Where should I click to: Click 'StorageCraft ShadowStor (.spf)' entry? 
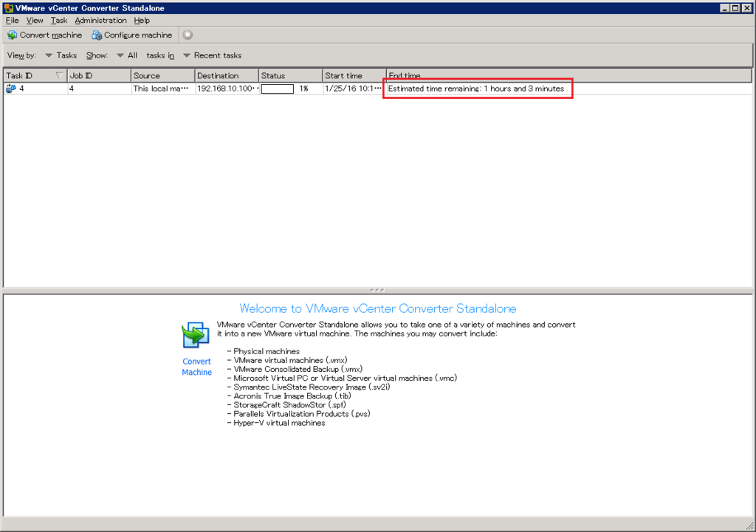(286, 405)
